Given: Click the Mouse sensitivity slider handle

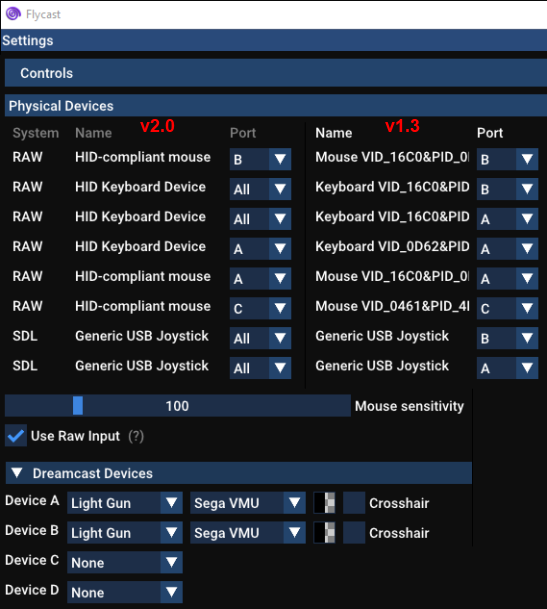Looking at the screenshot, I should pyautogui.click(x=78, y=406).
